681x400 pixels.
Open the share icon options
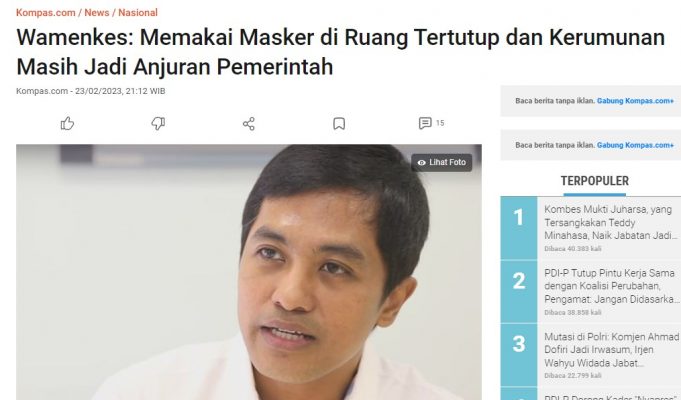(249, 124)
